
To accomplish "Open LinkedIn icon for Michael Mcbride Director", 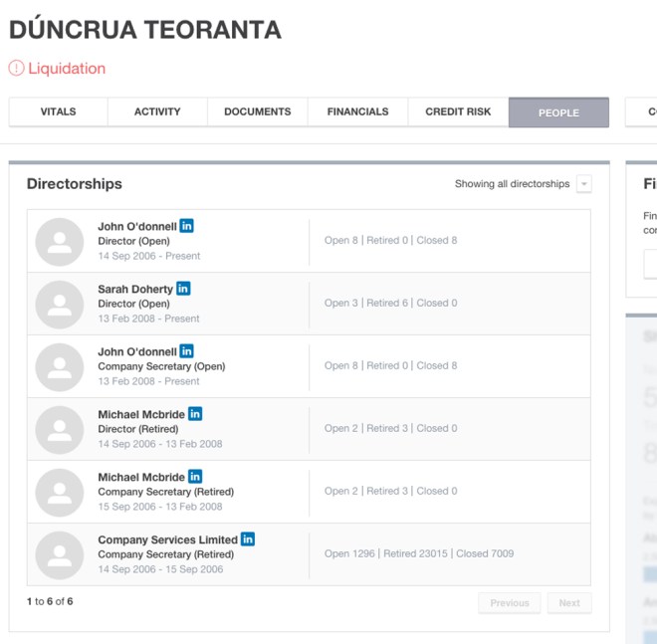I will point(195,413).
